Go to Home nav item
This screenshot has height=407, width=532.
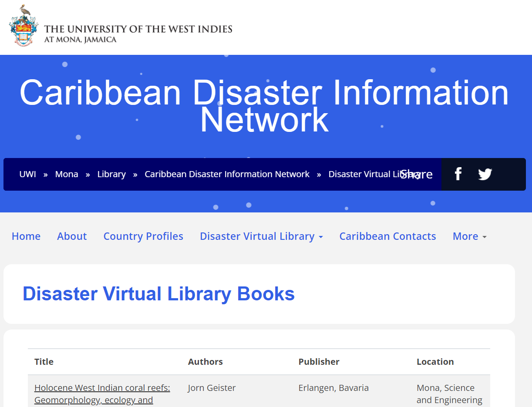pos(26,236)
